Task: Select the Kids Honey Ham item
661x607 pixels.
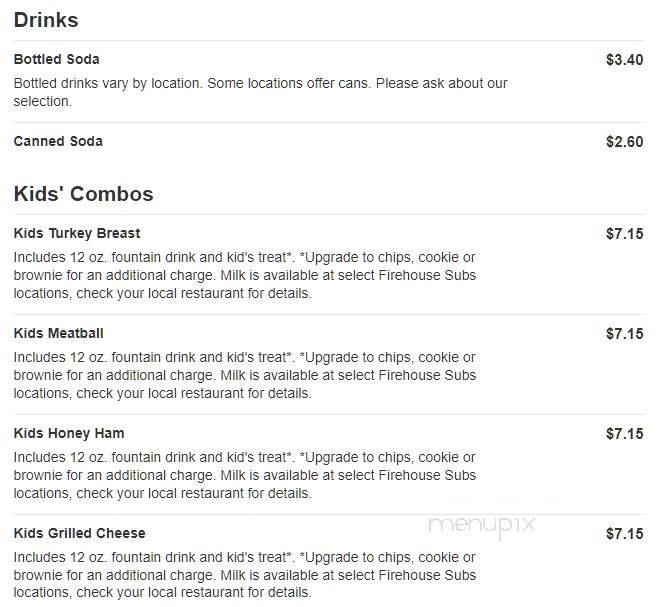Action: tap(69, 433)
